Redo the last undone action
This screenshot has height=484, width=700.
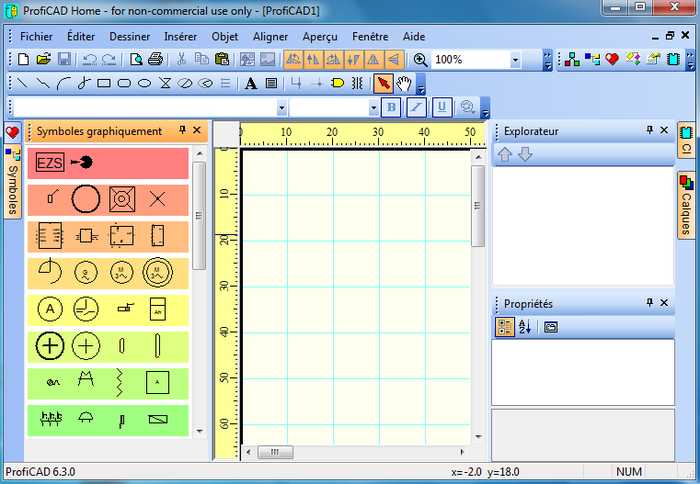click(x=109, y=59)
